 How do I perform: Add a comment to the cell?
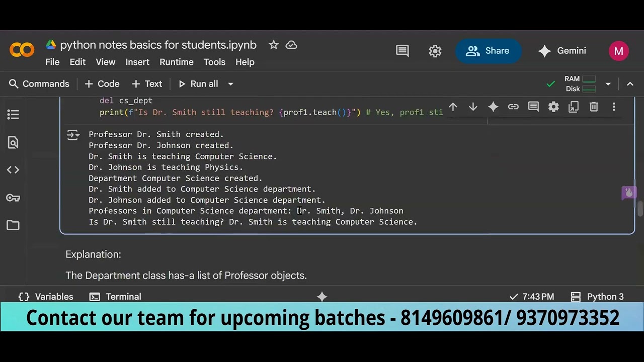point(533,107)
